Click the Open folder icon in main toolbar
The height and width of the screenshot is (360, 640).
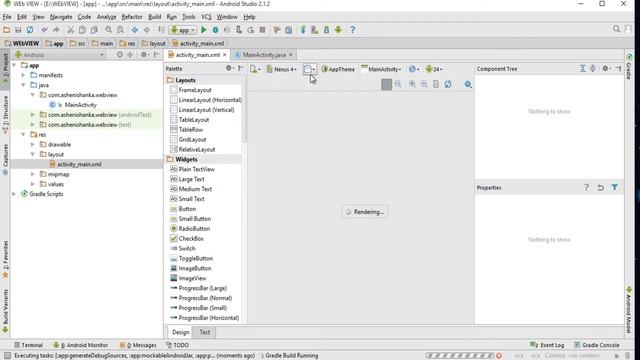tap(6, 30)
